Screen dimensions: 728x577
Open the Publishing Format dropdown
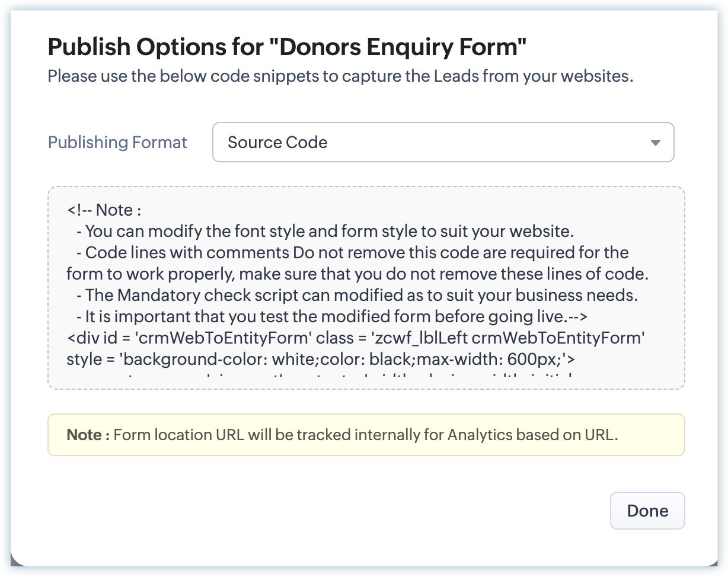pyautogui.click(x=442, y=142)
